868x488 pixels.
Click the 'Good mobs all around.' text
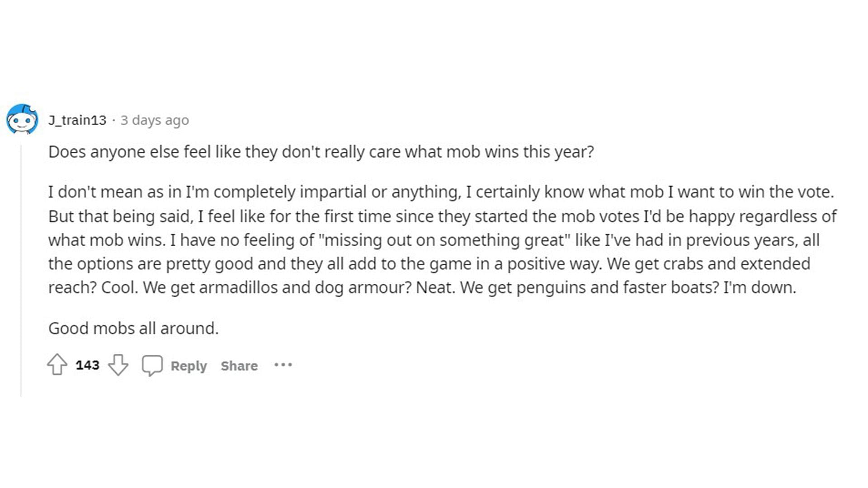[x=133, y=328]
